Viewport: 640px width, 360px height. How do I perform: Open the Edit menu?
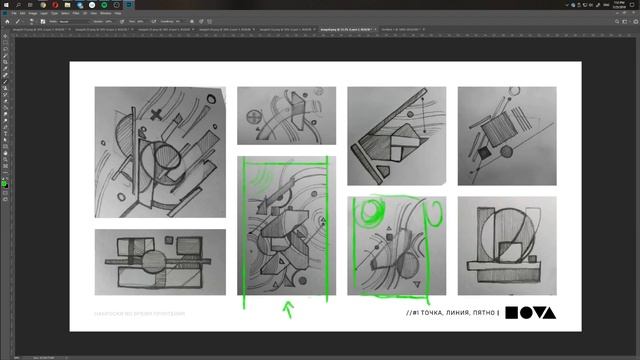tap(22, 13)
